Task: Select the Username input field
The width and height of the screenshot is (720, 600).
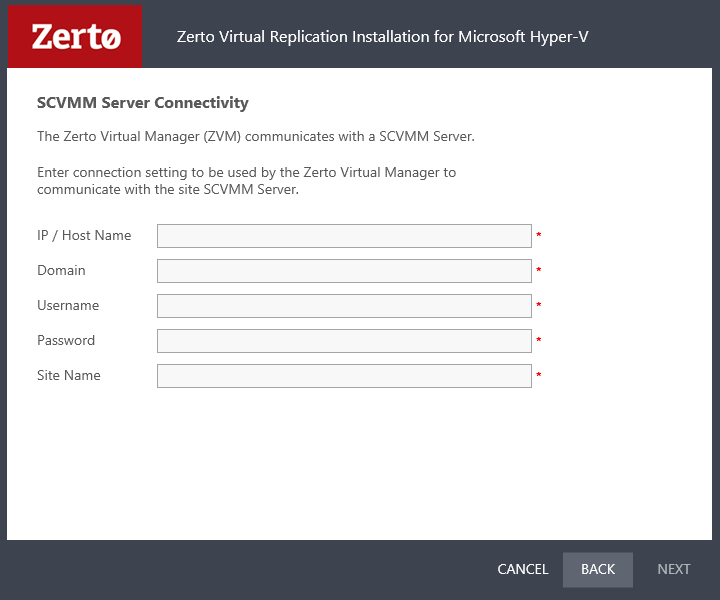Action: click(x=344, y=306)
